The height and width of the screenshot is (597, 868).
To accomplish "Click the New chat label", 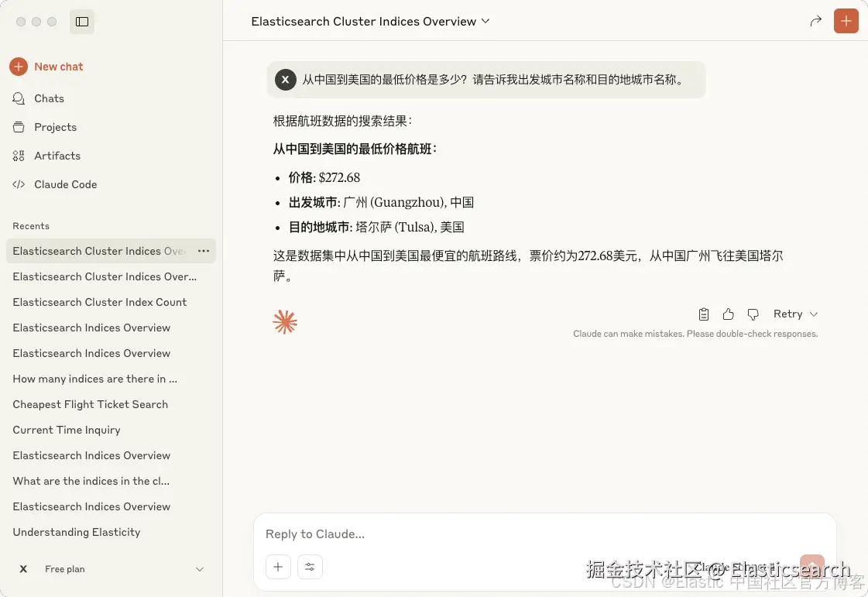I will [59, 67].
